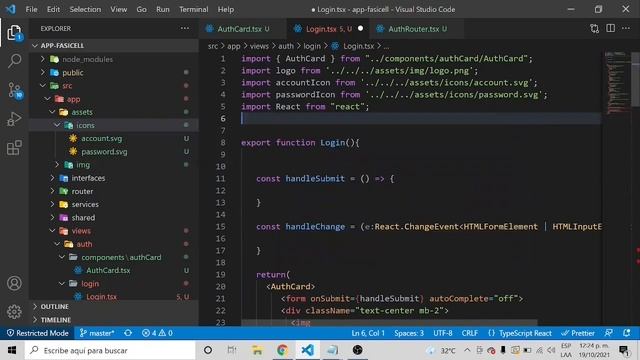Click the VS Code taskbar icon

(307, 350)
